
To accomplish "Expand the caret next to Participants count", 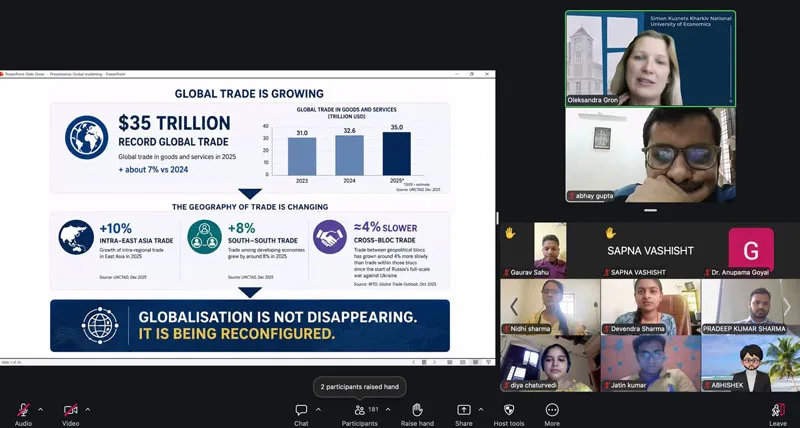I will coord(388,409).
